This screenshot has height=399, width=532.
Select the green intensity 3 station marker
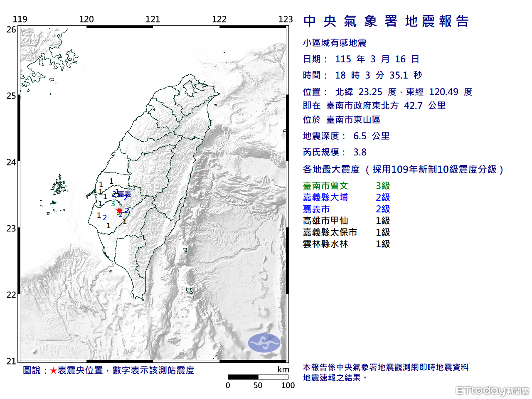[x=113, y=204]
